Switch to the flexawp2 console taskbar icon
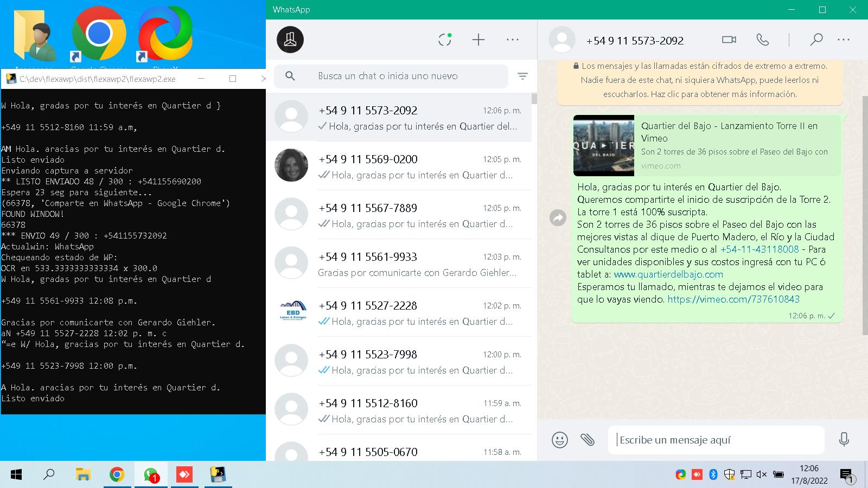 (x=218, y=475)
